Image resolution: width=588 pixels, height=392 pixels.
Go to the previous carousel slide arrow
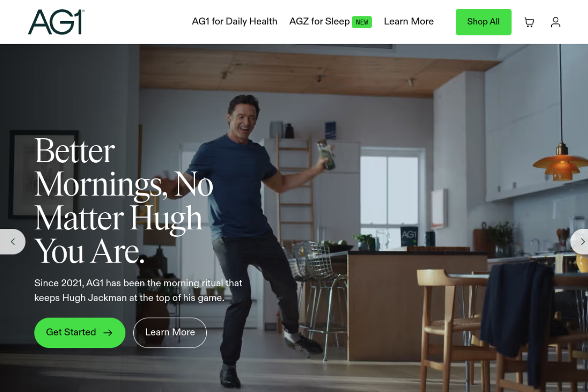[x=12, y=242]
